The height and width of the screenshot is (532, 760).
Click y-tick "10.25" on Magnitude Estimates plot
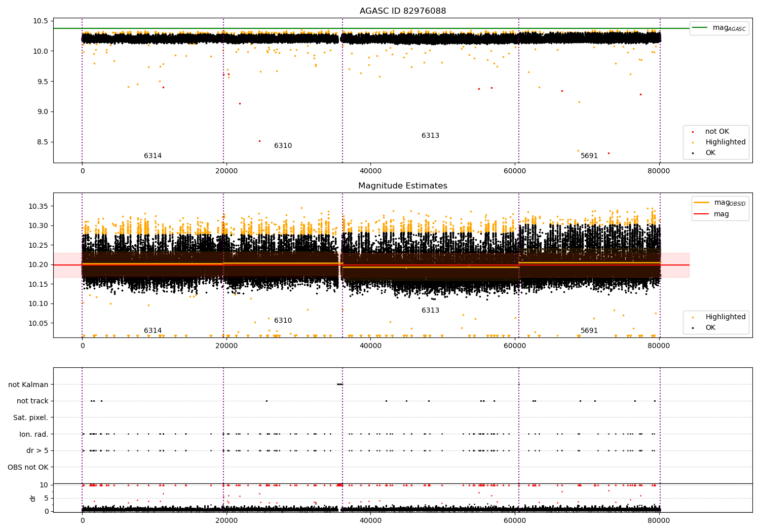[39, 246]
